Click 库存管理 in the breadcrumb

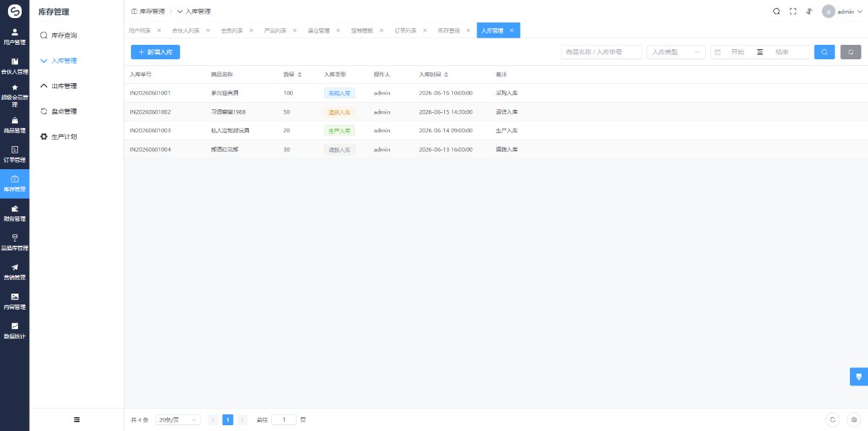(x=148, y=12)
